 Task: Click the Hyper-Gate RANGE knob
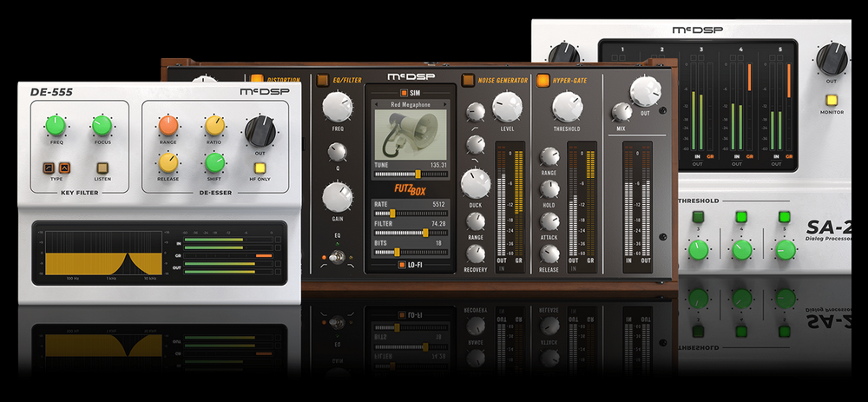pyautogui.click(x=549, y=156)
